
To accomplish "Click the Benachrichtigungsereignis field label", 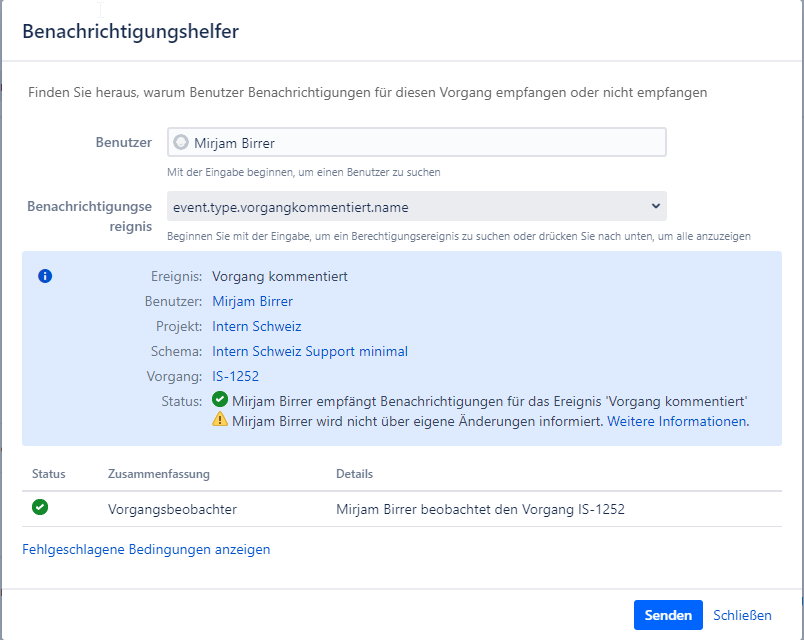I will pyautogui.click(x=90, y=216).
